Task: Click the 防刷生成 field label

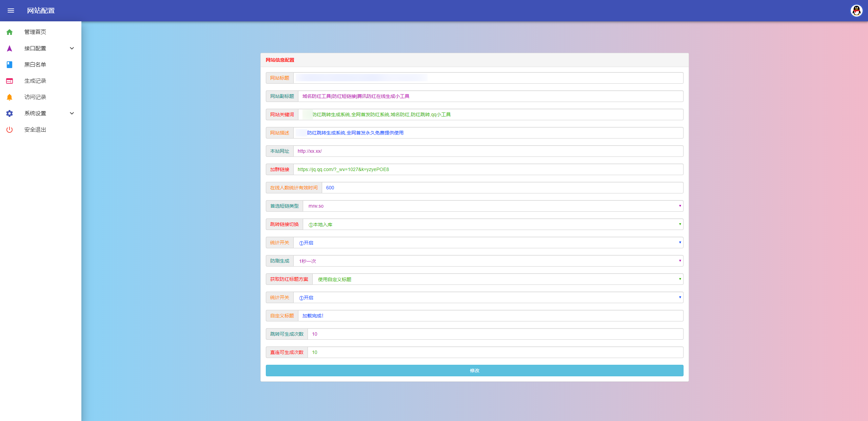Action: pos(280,261)
